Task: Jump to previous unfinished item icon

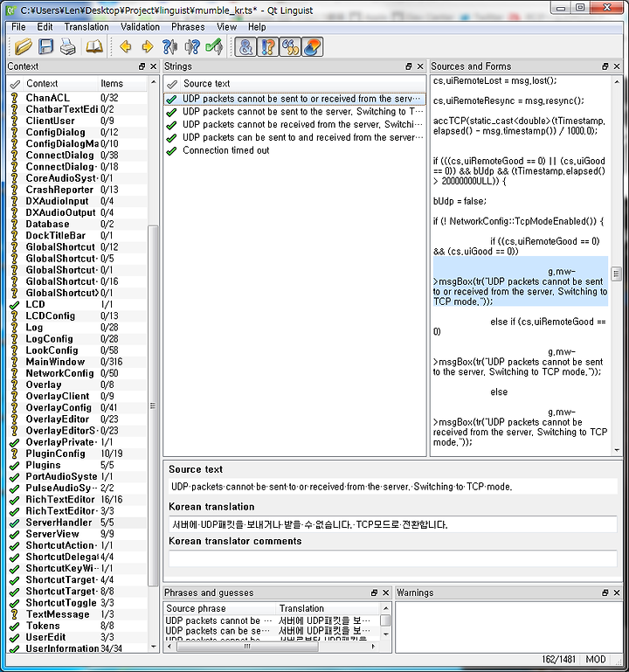Action: [x=169, y=46]
